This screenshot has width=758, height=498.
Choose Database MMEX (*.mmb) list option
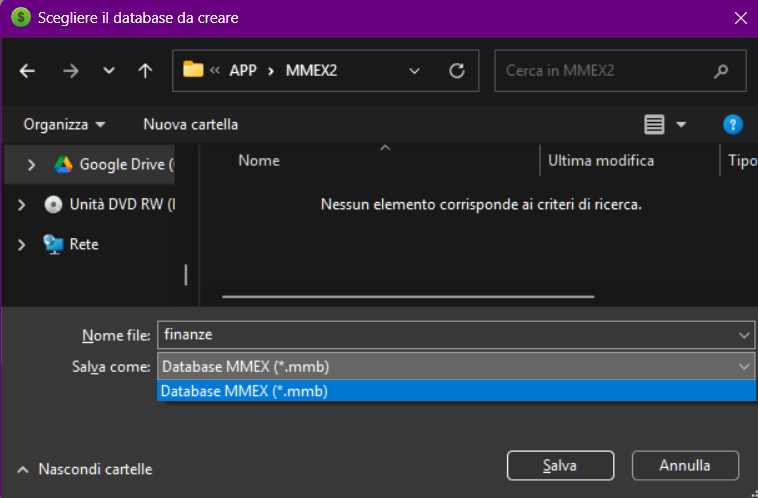456,391
